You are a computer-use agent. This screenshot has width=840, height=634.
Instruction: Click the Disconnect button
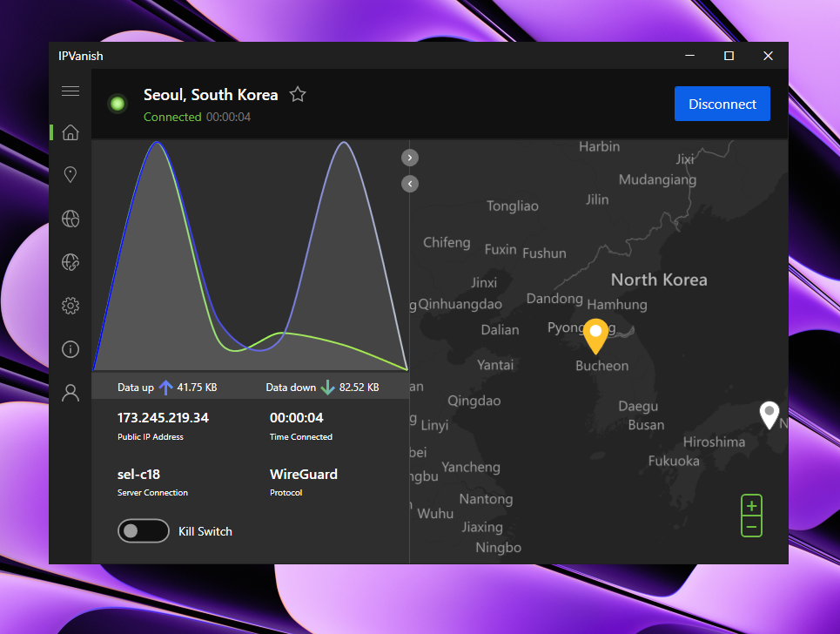pos(722,104)
